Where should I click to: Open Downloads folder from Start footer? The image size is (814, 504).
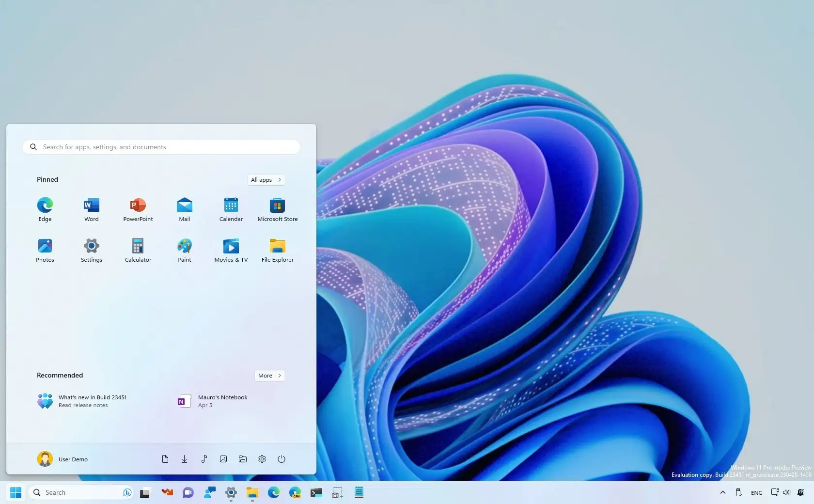pyautogui.click(x=185, y=459)
